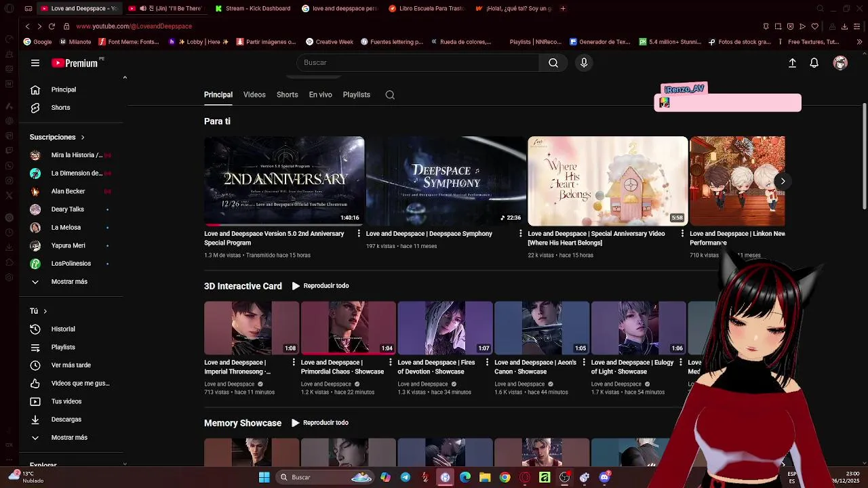The width and height of the screenshot is (868, 488).
Task: Open Eulogy of Light Showcase thumbnail
Action: click(x=639, y=328)
